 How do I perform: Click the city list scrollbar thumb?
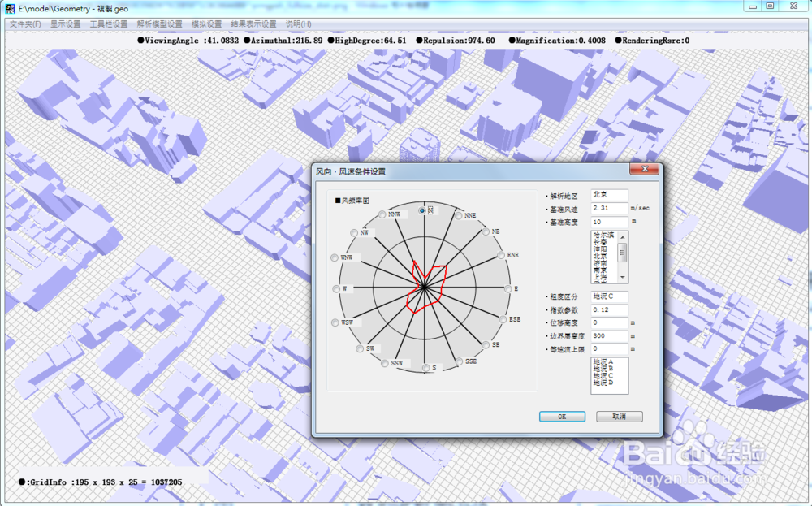pos(623,252)
